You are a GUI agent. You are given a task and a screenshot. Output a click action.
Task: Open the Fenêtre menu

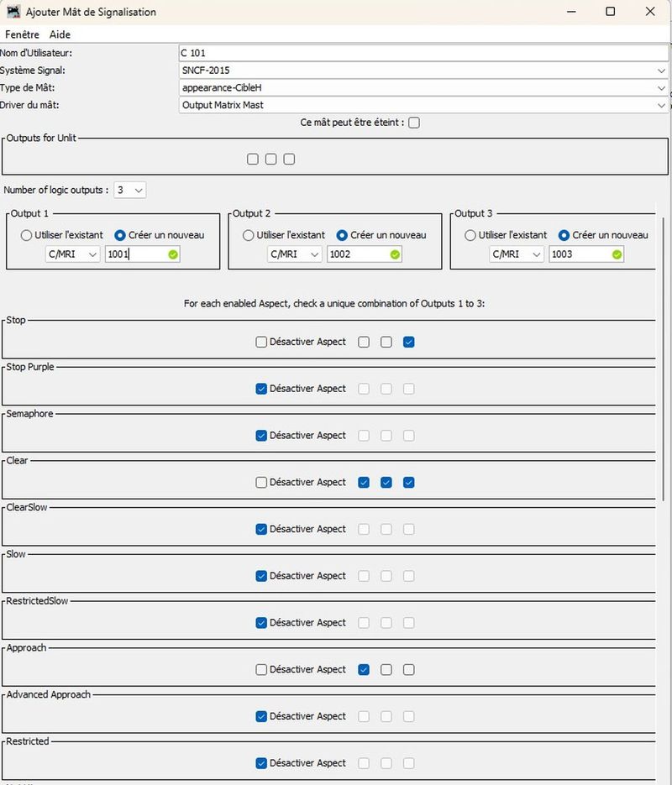22,34
